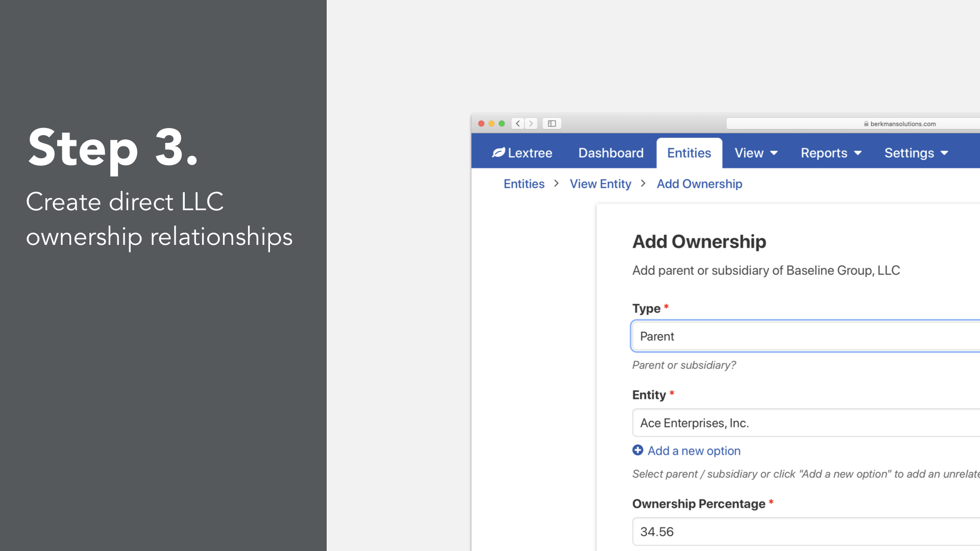The image size is (980, 551).
Task: Toggle the browser sidebar panel icon
Action: 552,123
